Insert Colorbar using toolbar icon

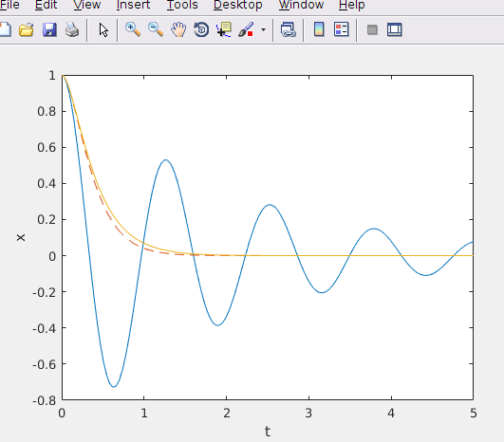[x=319, y=29]
